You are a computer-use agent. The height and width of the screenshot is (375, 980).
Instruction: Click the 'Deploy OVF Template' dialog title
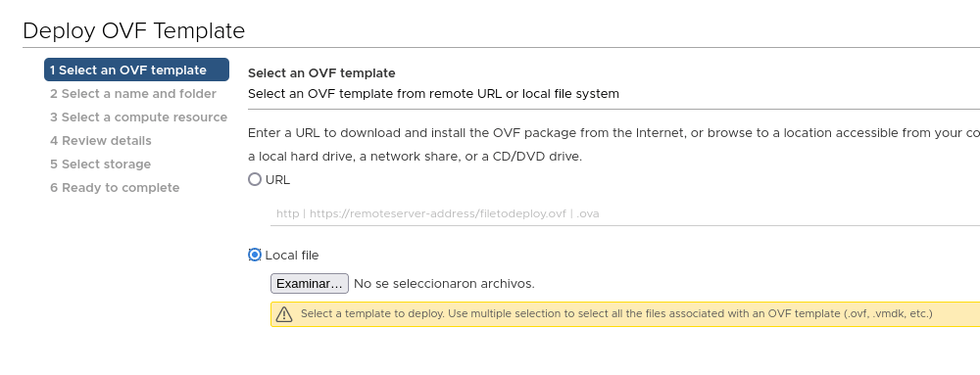(x=133, y=30)
